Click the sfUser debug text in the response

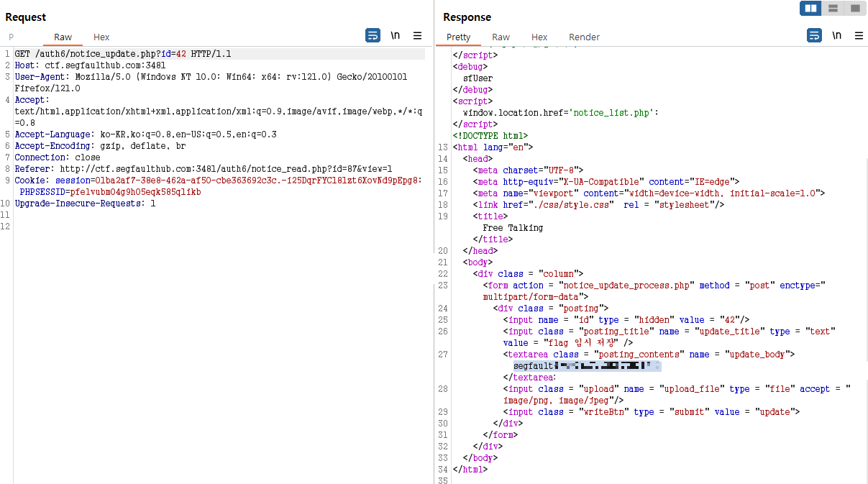[x=478, y=78]
